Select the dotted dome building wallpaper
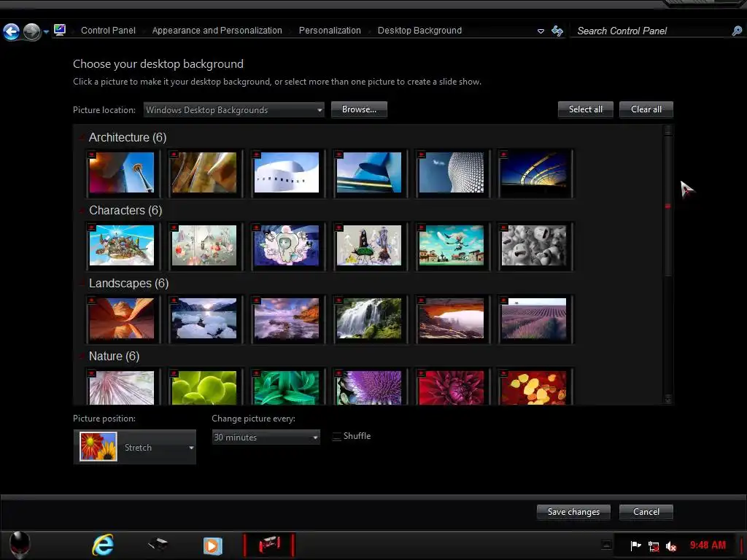Image resolution: width=747 pixels, height=560 pixels. (x=451, y=172)
